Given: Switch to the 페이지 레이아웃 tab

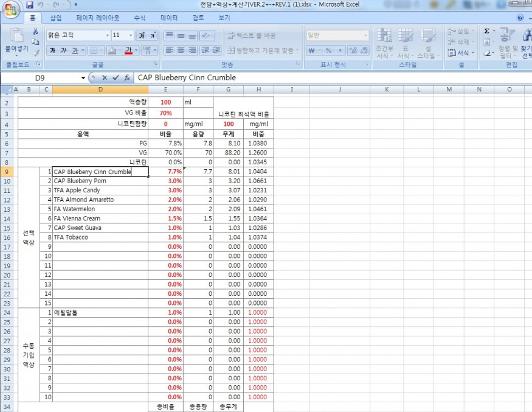Looking at the screenshot, I should tap(98, 18).
